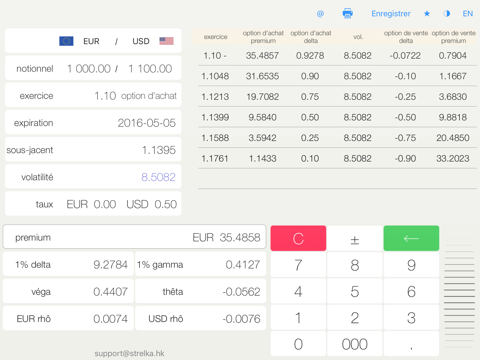Tap keypad digit 1
This screenshot has width=480, height=360.
[x=298, y=318]
